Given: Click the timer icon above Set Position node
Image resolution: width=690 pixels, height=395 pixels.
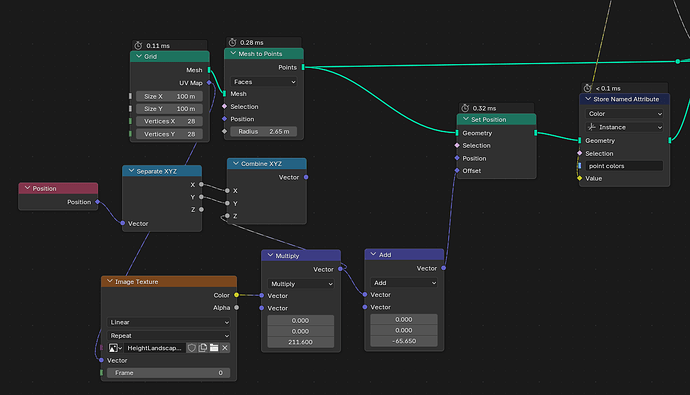Looking at the screenshot, I should pyautogui.click(x=465, y=108).
